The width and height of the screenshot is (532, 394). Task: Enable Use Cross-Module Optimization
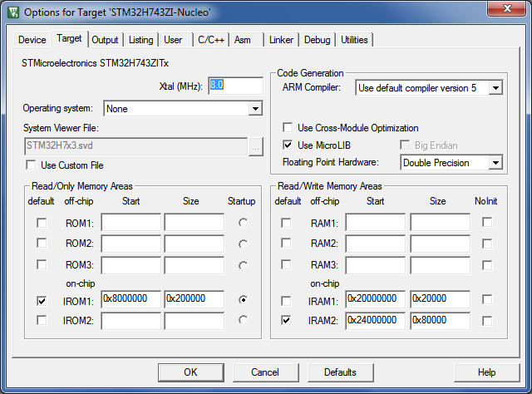[288, 128]
